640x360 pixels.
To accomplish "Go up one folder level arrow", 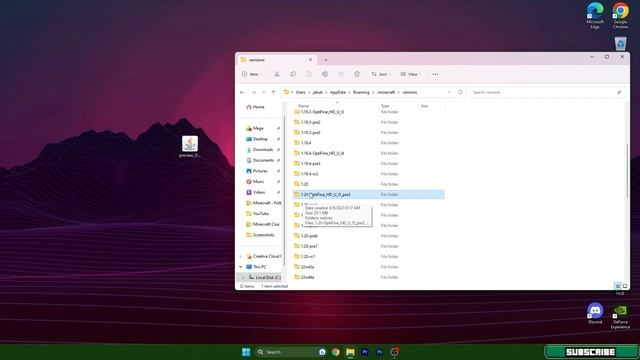I will click(273, 92).
